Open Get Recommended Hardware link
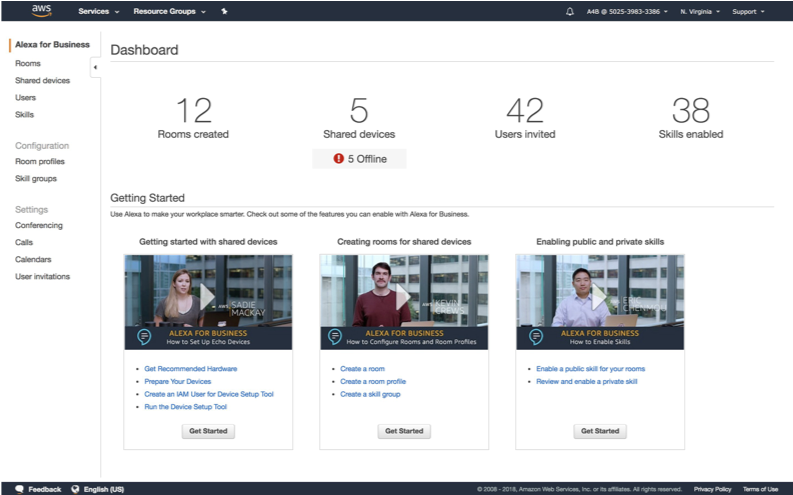 [191, 369]
